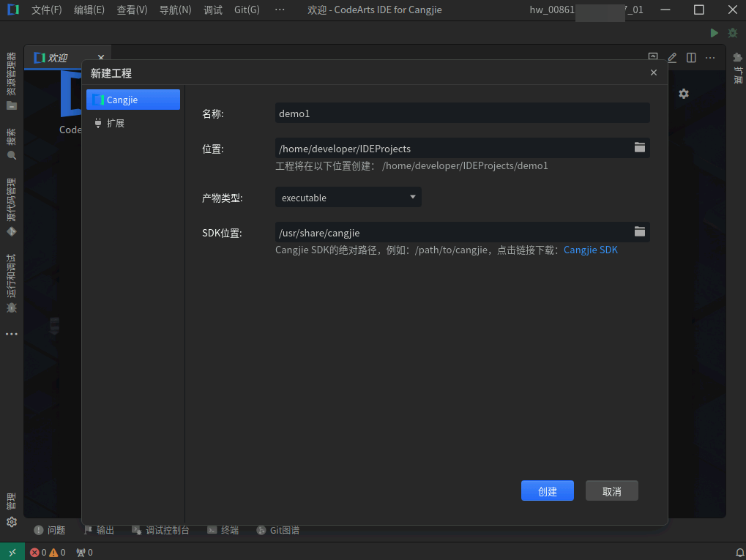This screenshot has height=560, width=746.
Task: Select the Extensions category in dialog list
Action: 133,123
